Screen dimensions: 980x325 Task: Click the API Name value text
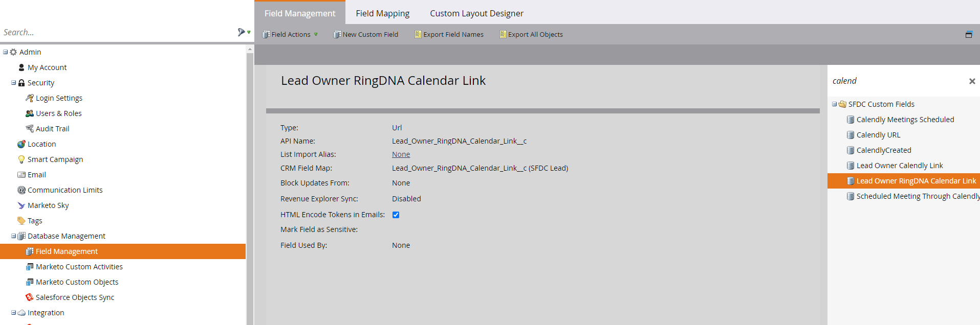click(459, 141)
